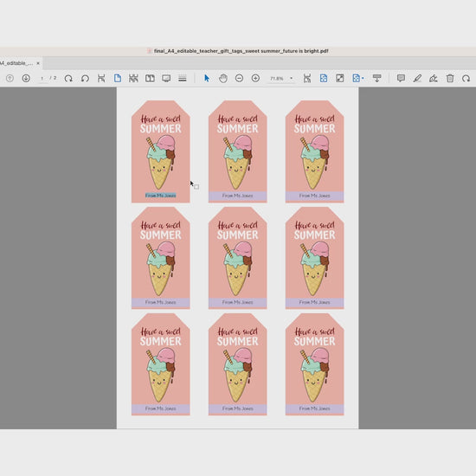Click highlighted From Ms Jones field on first tag

161,196
